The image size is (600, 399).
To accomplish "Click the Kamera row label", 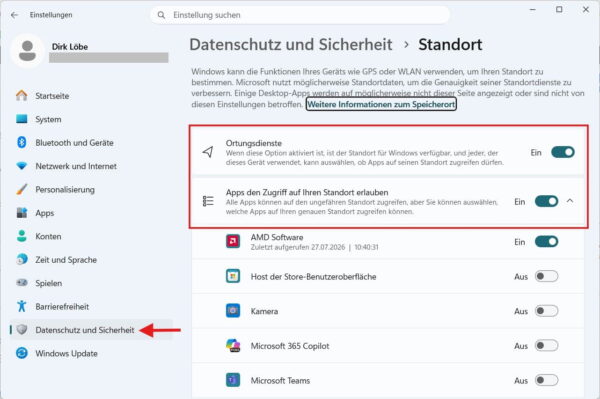I will [264, 311].
